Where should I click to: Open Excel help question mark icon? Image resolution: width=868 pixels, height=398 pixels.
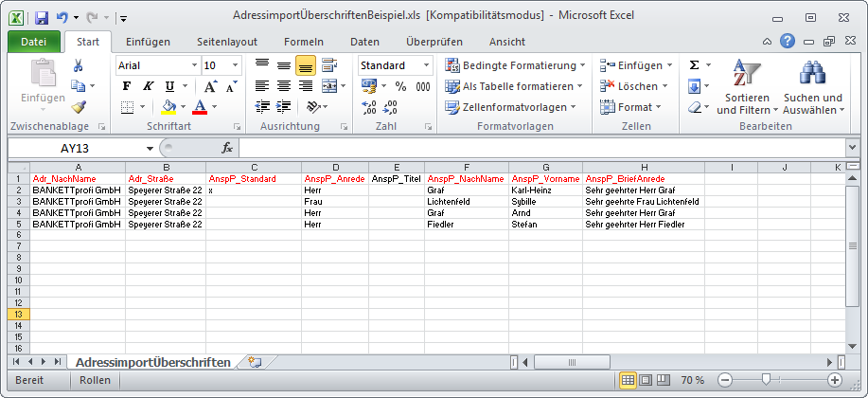(x=788, y=41)
